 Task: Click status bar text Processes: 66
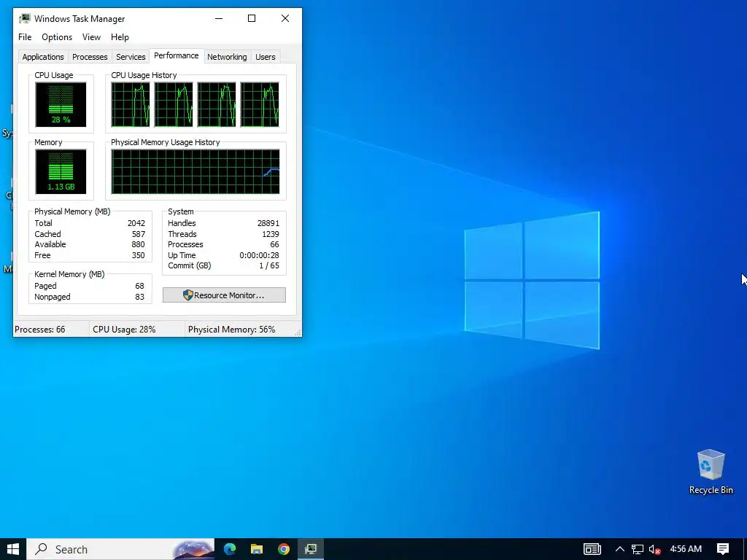pyautogui.click(x=40, y=330)
